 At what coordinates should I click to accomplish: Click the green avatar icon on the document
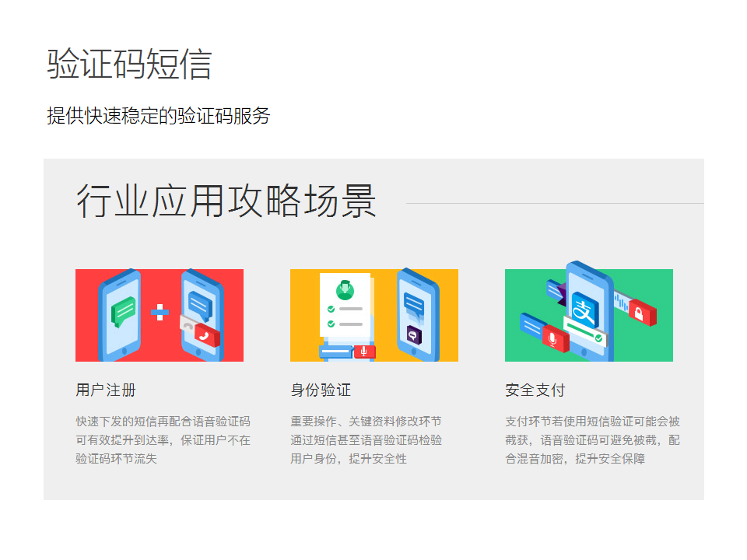[345, 290]
